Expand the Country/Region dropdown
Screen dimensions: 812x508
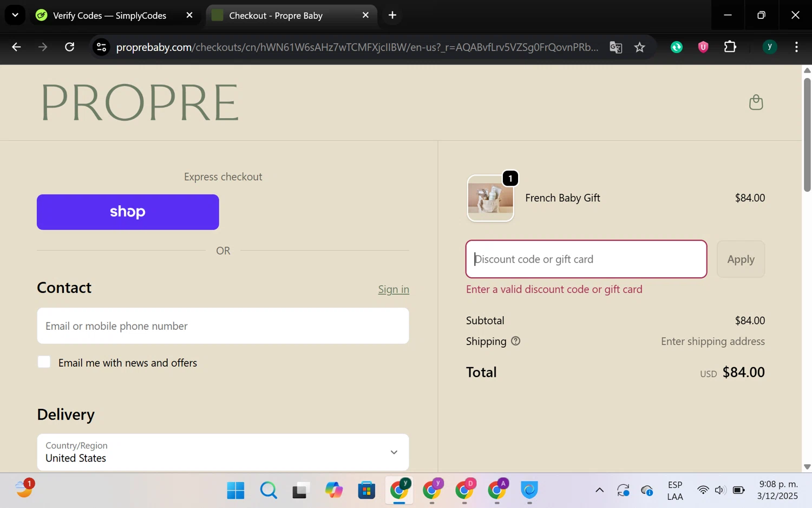click(x=223, y=452)
